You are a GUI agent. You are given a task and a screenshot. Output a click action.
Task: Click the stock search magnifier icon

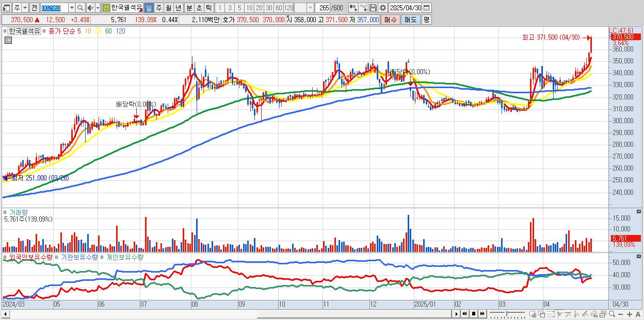(81, 8)
